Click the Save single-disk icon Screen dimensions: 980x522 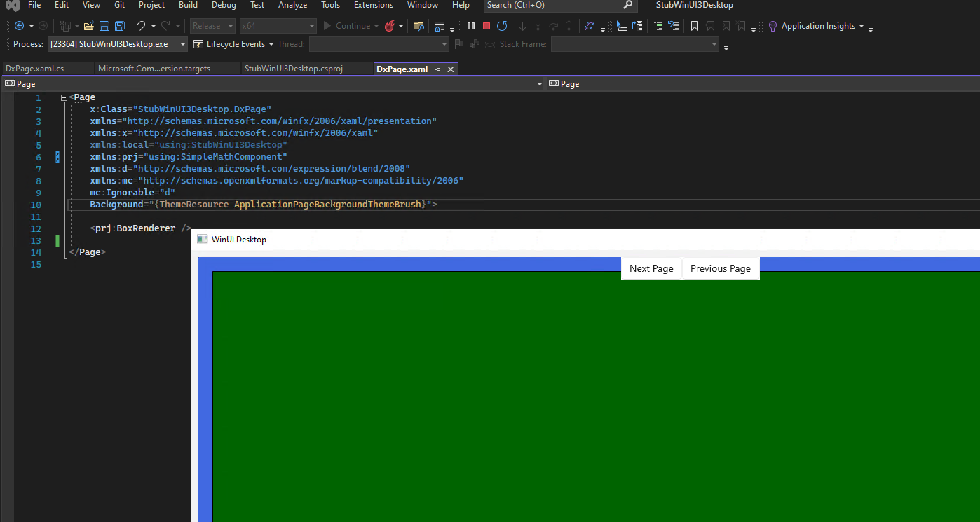click(104, 26)
